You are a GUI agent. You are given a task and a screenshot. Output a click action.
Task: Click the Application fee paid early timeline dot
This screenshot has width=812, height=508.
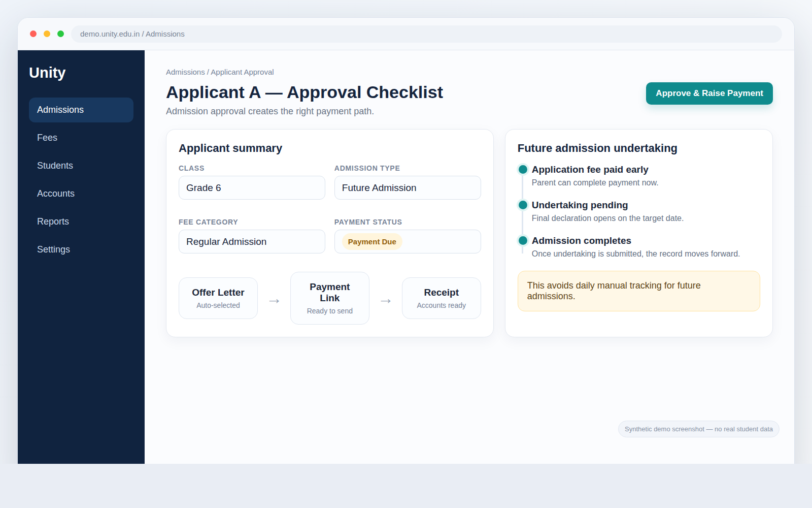[523, 170]
